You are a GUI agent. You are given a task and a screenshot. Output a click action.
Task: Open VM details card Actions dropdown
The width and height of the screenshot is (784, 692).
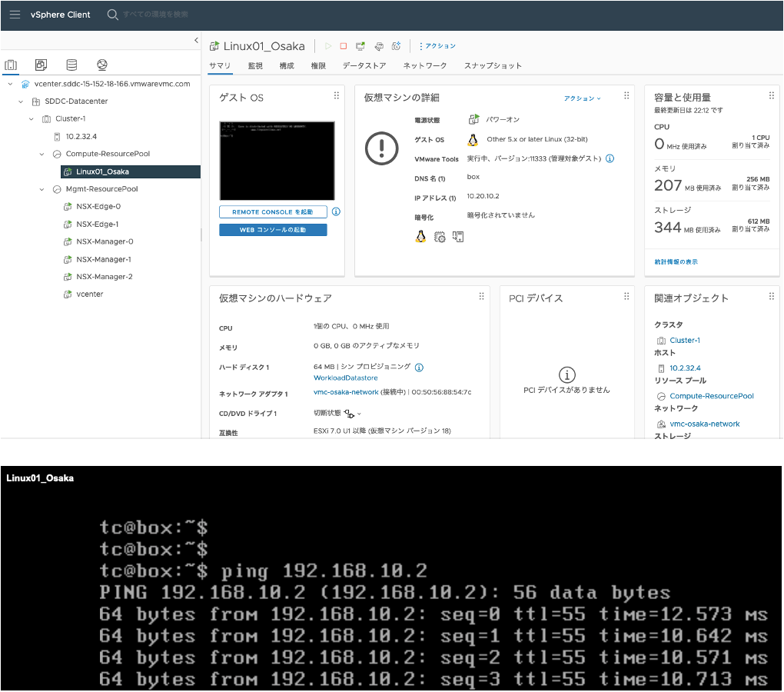(583, 98)
